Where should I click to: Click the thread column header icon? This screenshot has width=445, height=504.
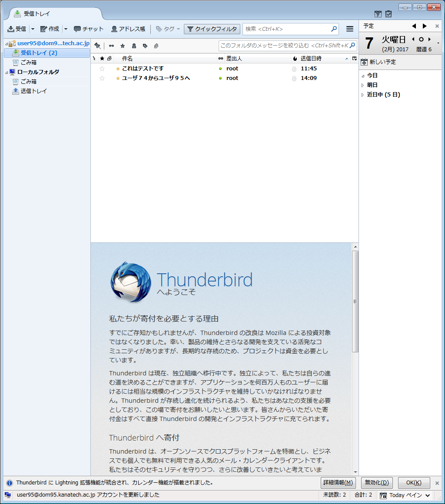point(94,59)
